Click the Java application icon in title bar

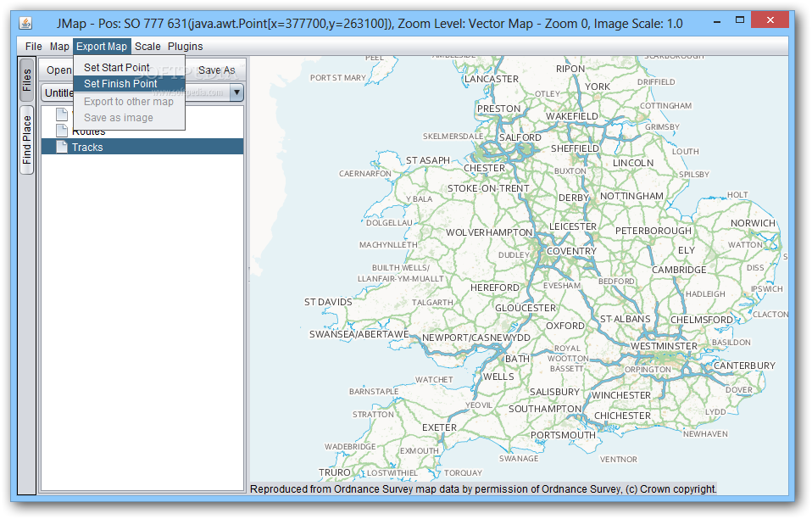pyautogui.click(x=26, y=23)
